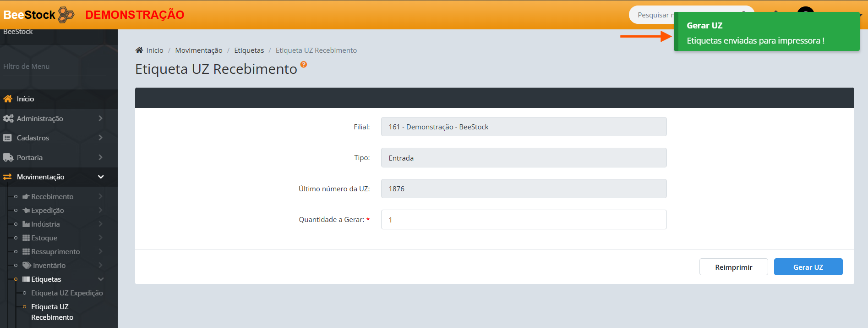The image size is (868, 328).
Task: Click the Movimentação arrows icon
Action: pos(8,177)
